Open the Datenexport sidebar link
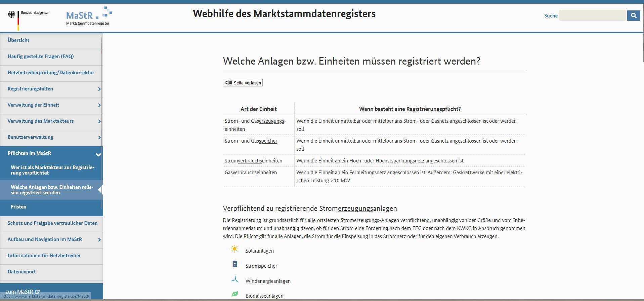Viewport: 644px width, 301px height. click(22, 272)
